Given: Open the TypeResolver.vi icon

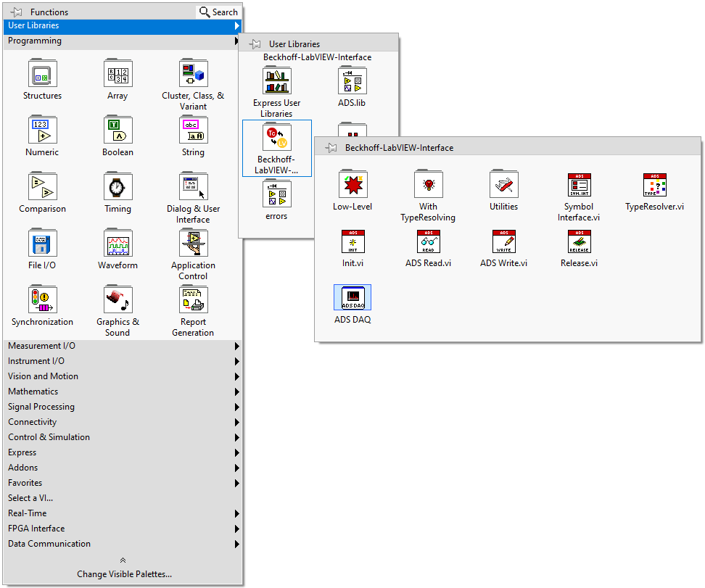Looking at the screenshot, I should [x=654, y=185].
